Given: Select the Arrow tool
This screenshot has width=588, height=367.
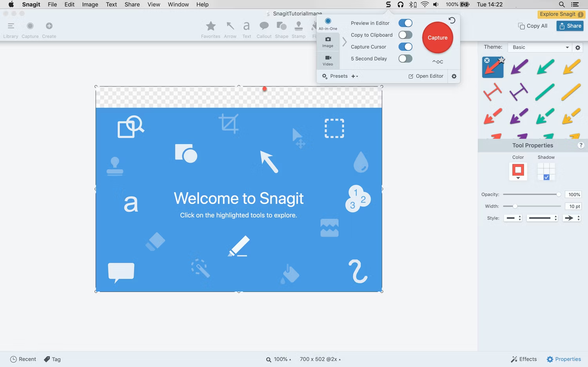Looking at the screenshot, I should pos(230,26).
